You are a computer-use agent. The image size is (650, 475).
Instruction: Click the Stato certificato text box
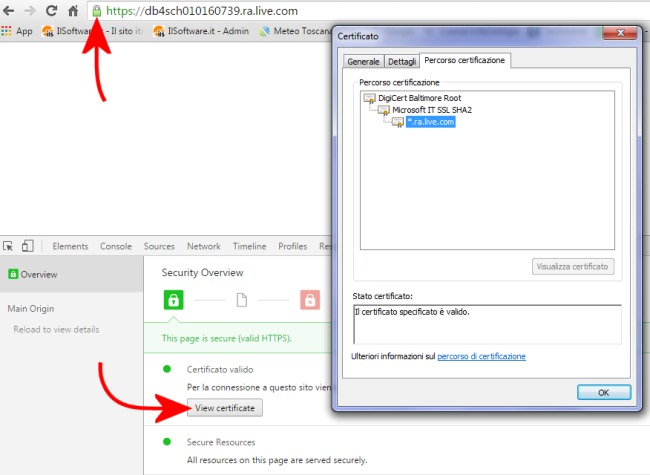(x=488, y=325)
